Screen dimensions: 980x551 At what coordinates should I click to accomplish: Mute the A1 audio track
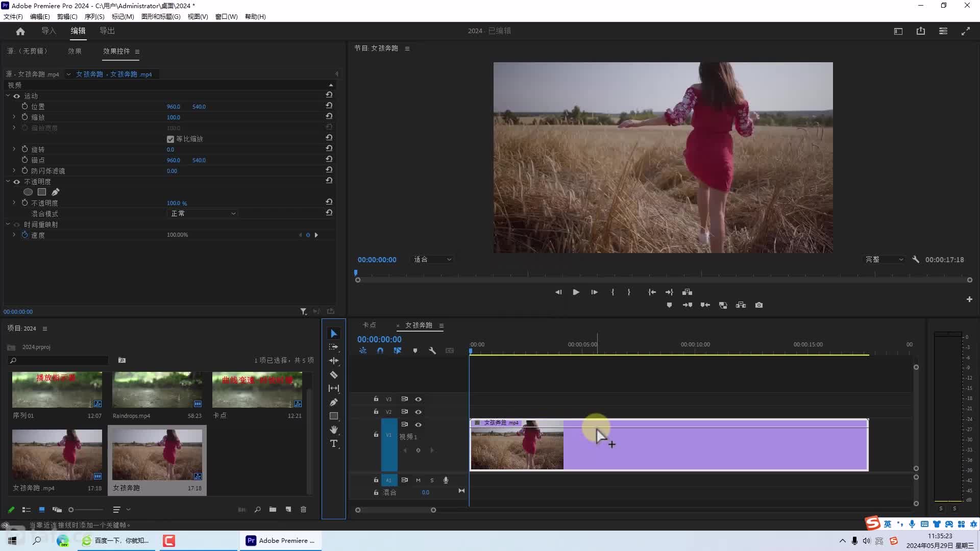(418, 480)
